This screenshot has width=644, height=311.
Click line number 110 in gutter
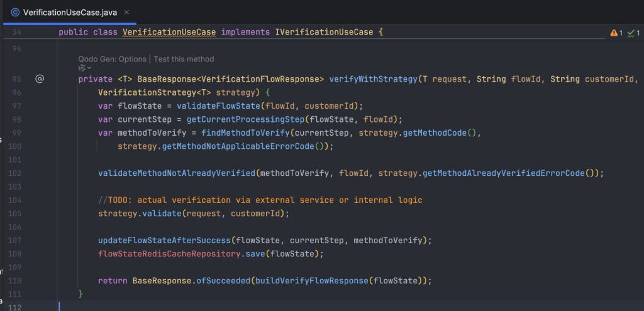tap(14, 281)
